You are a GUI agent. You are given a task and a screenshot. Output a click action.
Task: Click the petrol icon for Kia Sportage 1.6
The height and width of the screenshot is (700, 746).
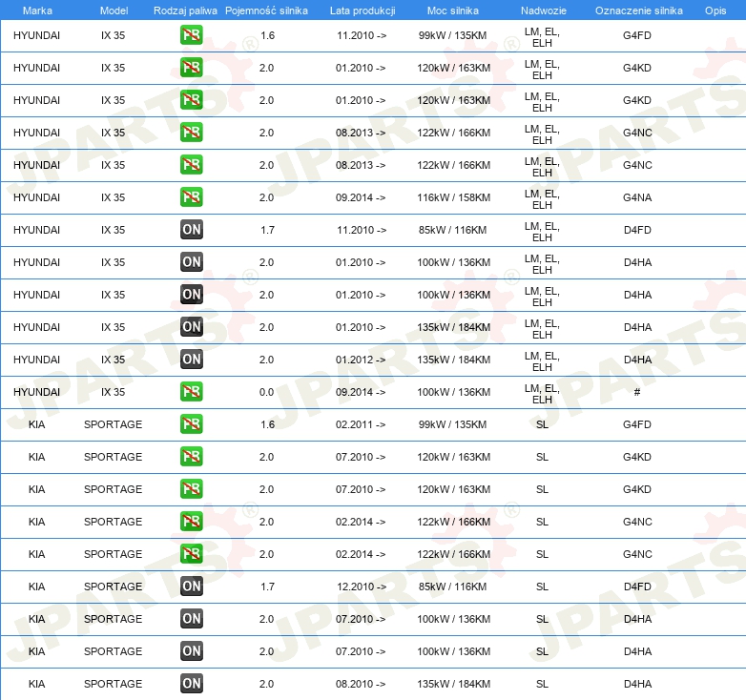point(191,424)
